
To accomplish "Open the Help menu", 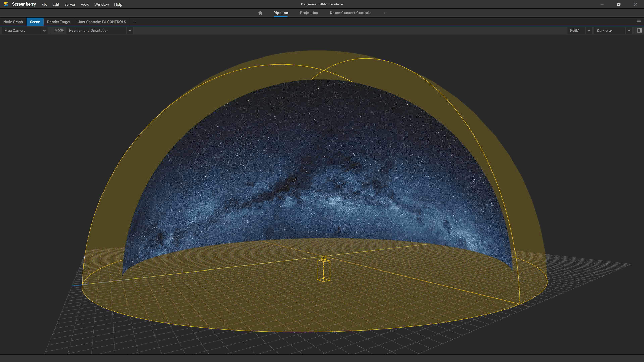I will tap(118, 4).
